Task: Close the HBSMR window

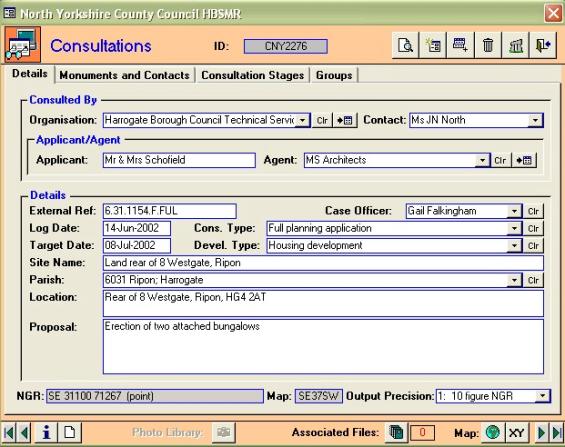Action: [x=553, y=14]
